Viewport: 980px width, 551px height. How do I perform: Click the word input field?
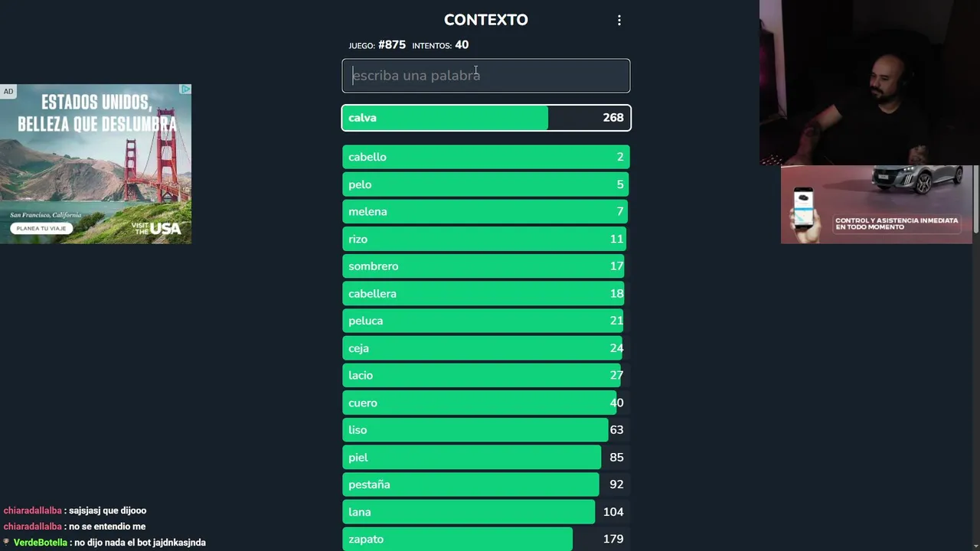pos(485,76)
